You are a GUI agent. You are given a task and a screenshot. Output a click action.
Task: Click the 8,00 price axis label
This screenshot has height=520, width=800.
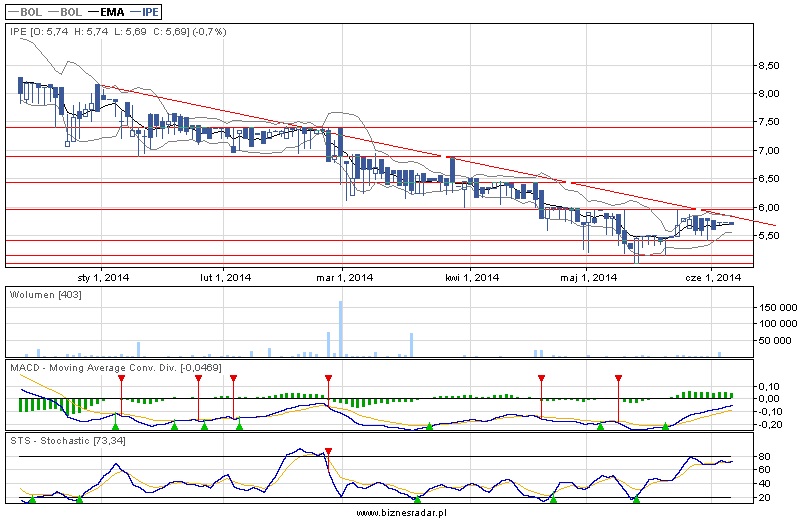769,93
